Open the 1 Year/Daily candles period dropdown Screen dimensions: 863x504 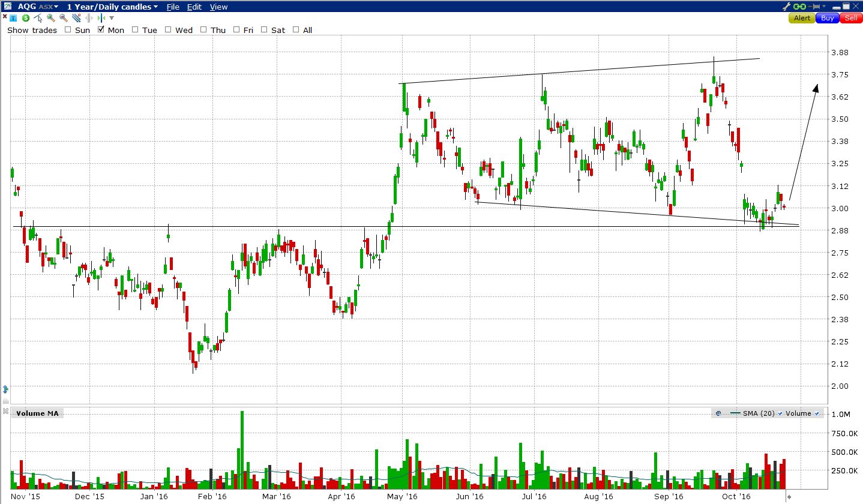(112, 7)
